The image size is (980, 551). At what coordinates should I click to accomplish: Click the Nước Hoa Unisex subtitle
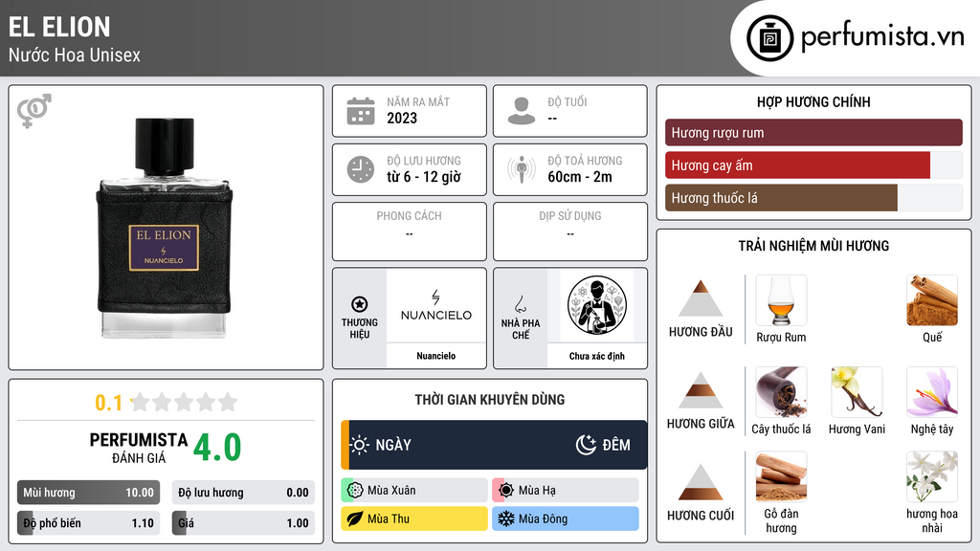(x=75, y=55)
